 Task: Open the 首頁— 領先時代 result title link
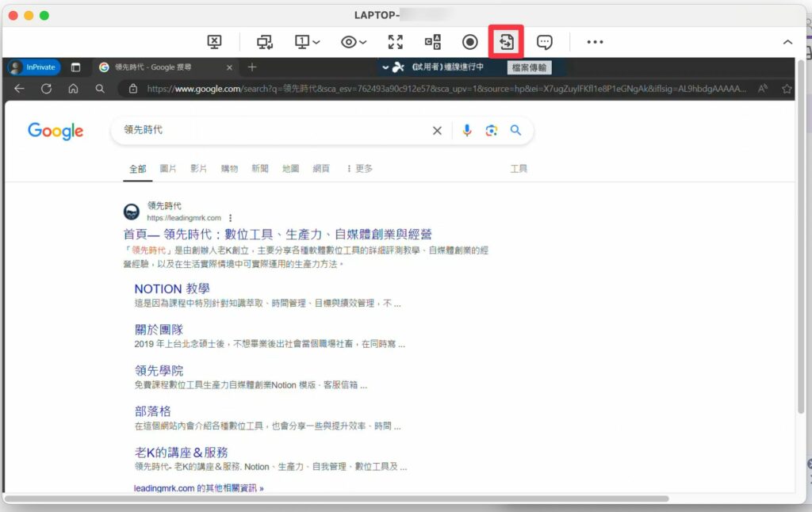(x=278, y=235)
